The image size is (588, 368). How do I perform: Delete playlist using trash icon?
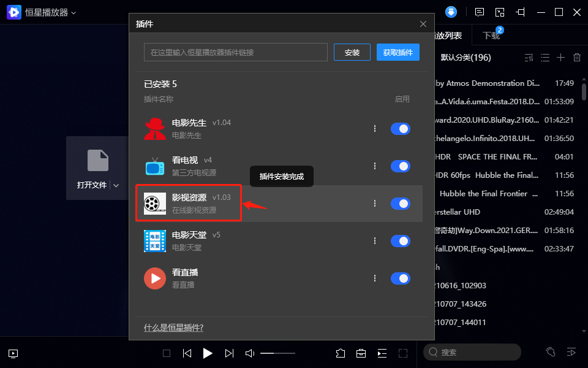576,58
